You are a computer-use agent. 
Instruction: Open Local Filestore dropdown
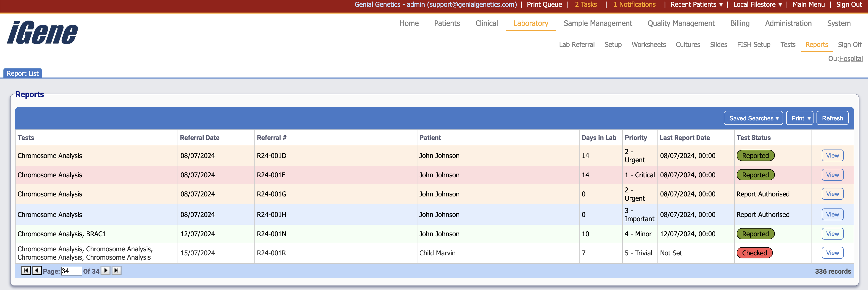(x=757, y=5)
